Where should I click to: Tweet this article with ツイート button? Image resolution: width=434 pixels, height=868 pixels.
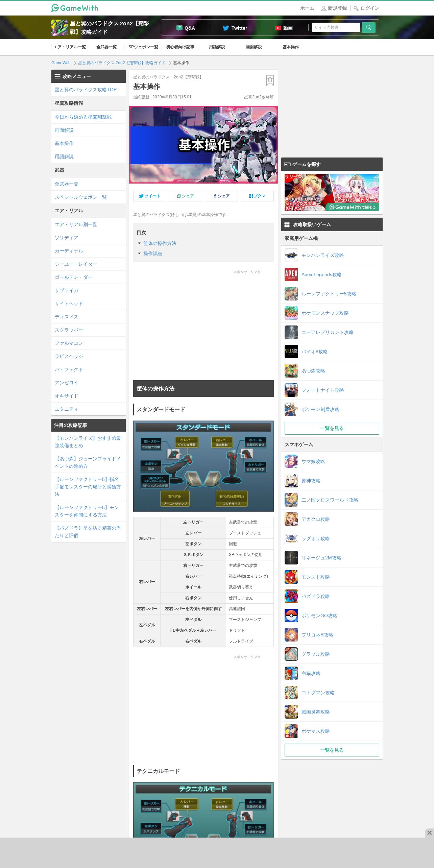[x=150, y=196]
